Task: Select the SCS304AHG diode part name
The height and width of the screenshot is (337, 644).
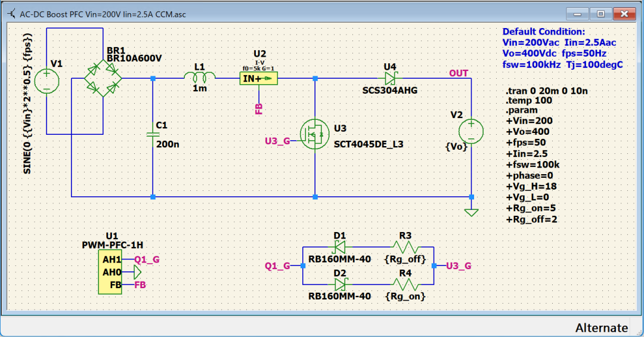Action: (x=390, y=91)
